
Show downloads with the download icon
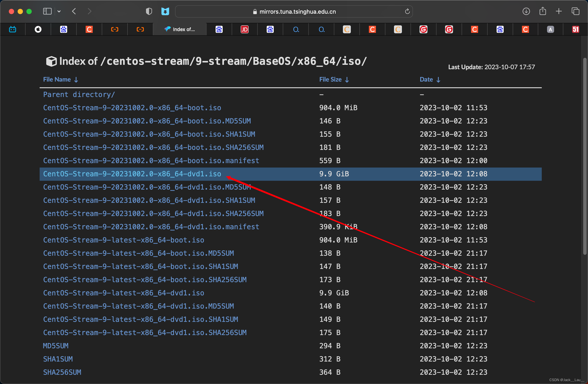click(x=526, y=11)
